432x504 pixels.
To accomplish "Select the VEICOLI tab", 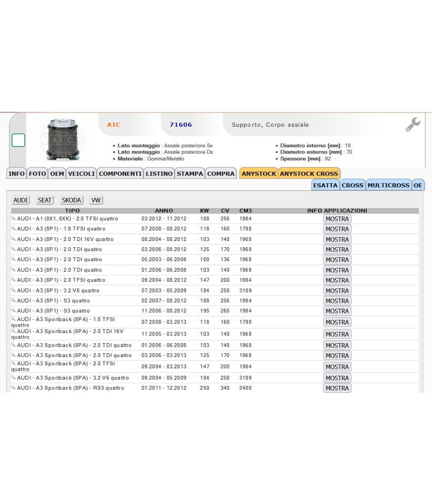I will 81,174.
